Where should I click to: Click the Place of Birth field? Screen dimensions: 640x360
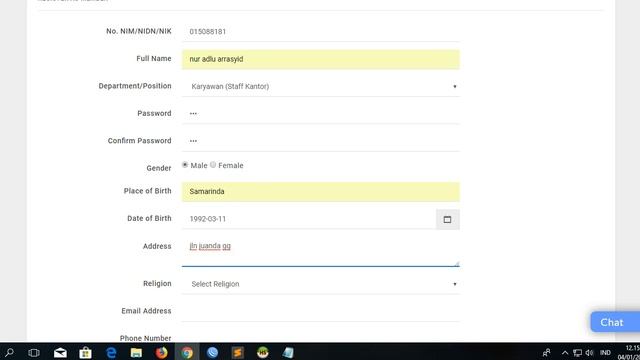[320, 191]
